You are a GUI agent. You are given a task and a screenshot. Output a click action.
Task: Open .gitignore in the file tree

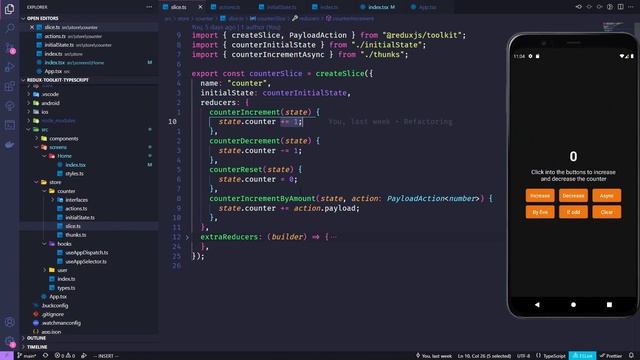[x=53, y=314]
